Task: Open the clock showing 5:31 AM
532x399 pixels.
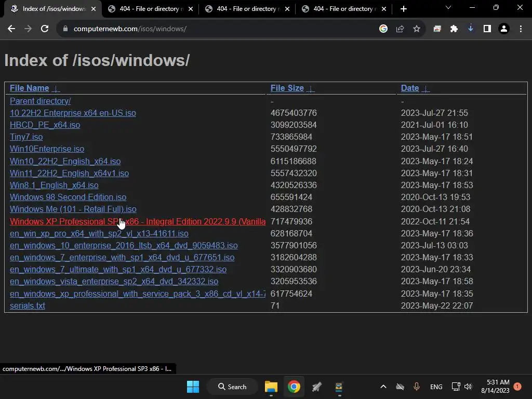Action: pyautogui.click(x=495, y=387)
